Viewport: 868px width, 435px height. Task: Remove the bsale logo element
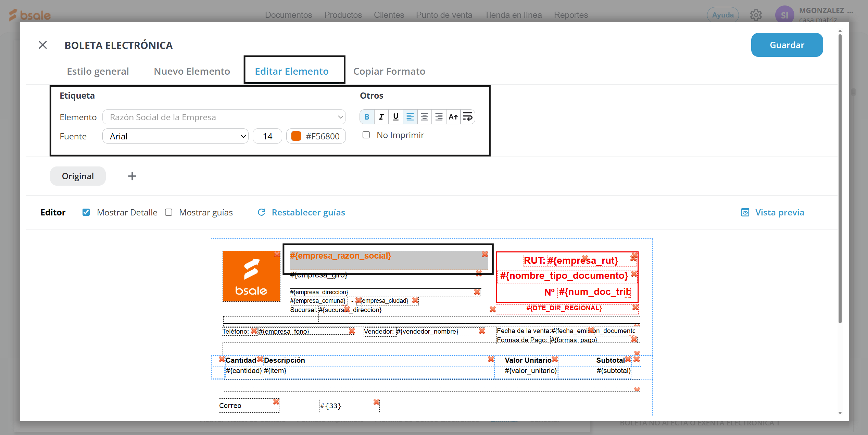pyautogui.click(x=276, y=254)
